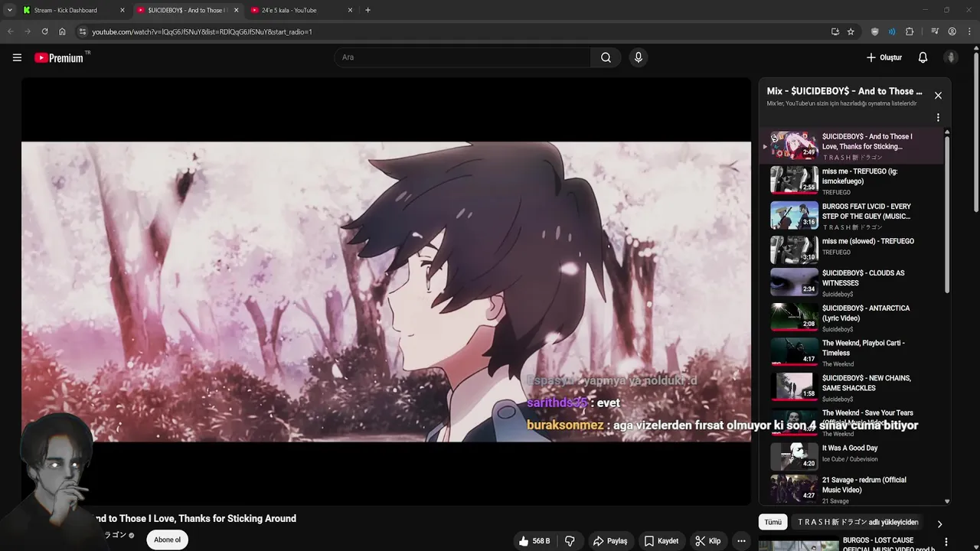The image size is (980, 551).
Task: Bookmark this page with star icon
Action: pyautogui.click(x=851, y=31)
